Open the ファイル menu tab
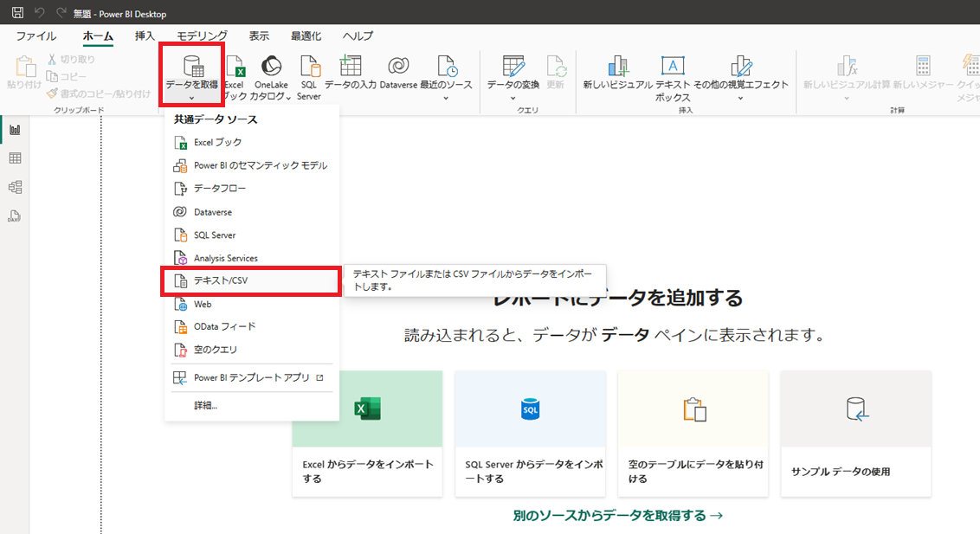Screen dimensions: 980x534 [x=36, y=35]
